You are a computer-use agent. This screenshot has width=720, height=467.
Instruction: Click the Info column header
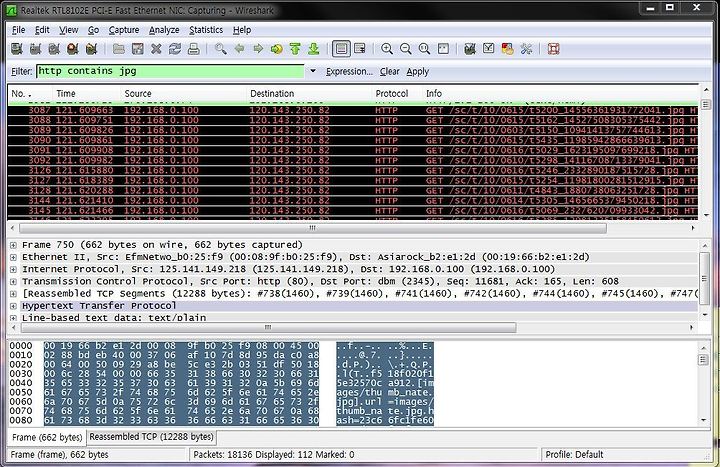[560, 93]
